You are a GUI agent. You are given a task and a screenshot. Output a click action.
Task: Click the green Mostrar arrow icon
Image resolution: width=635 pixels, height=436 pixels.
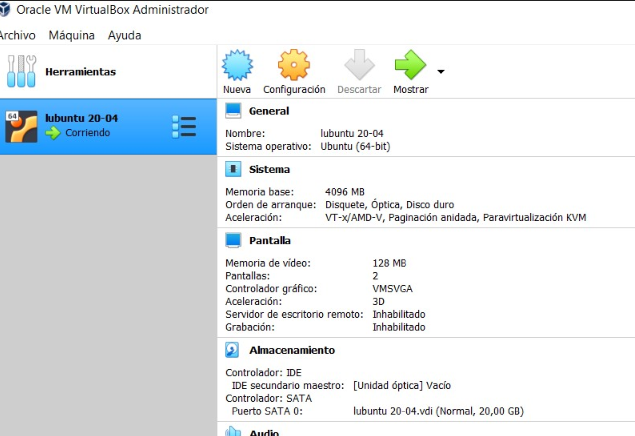pyautogui.click(x=410, y=66)
